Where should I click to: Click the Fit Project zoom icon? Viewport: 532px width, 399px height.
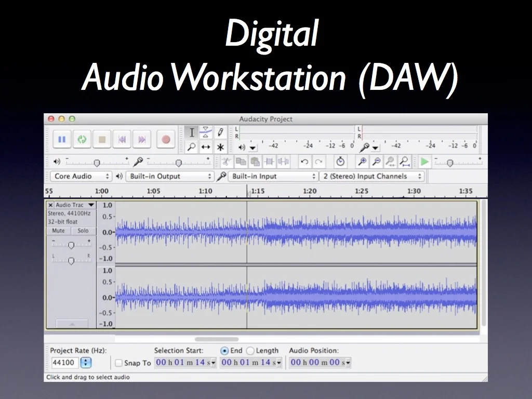[x=404, y=162]
